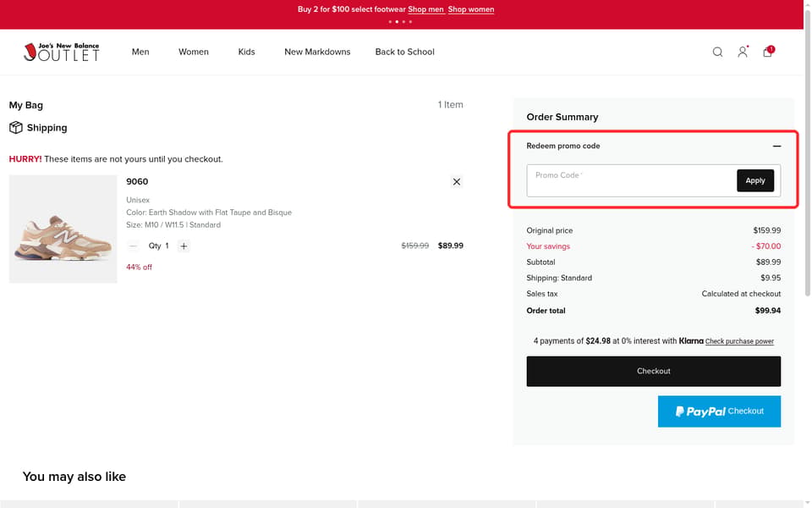Click the 'Calculated at checkout' sales tax value
This screenshot has height=508, width=812.
pos(741,294)
